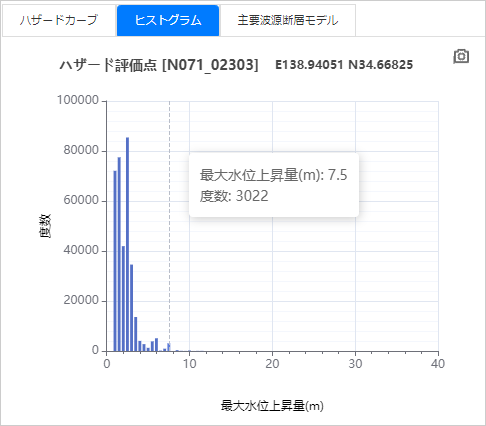Click the highlighted 7.5 m bar
The height and width of the screenshot is (426, 486).
(x=169, y=347)
